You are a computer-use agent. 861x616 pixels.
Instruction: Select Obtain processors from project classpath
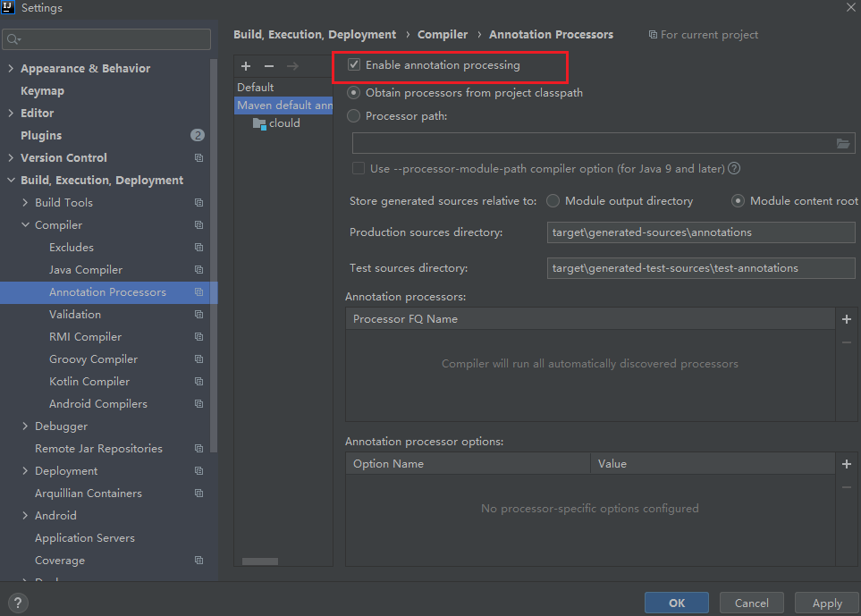tap(354, 93)
